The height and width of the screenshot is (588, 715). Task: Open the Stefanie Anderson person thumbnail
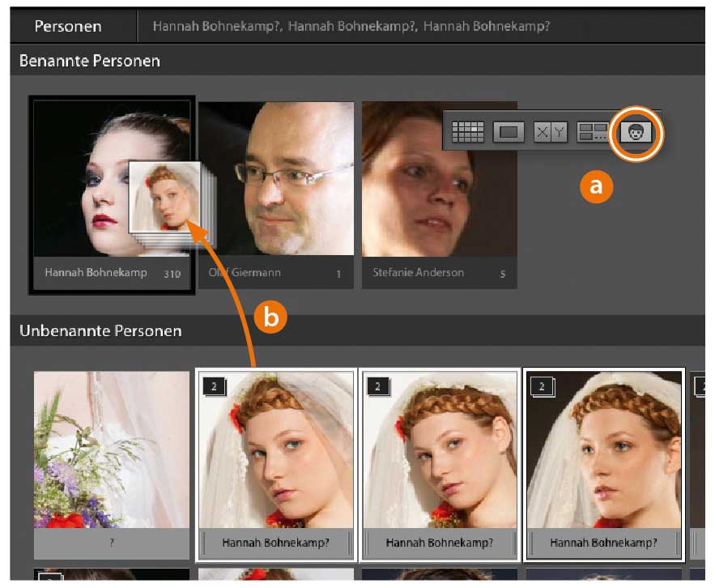[439, 178]
